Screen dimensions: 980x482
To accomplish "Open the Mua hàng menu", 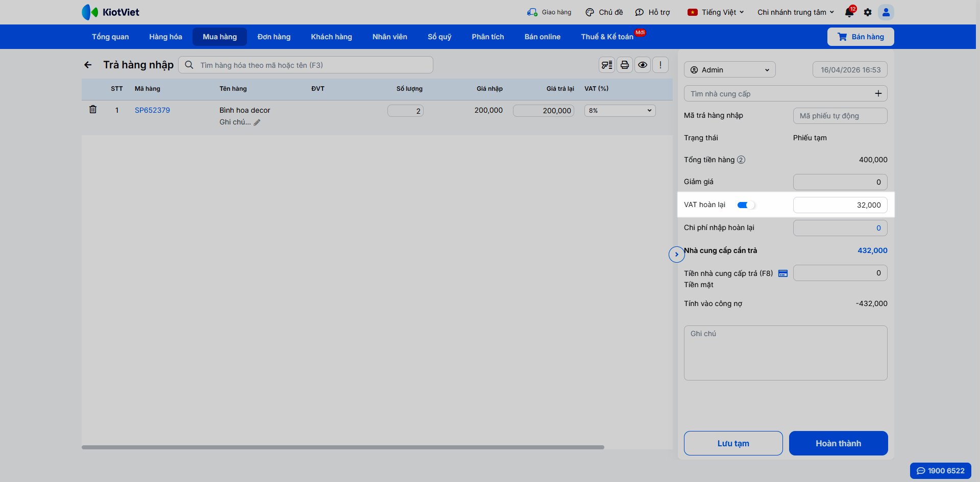I will pyautogui.click(x=220, y=37).
